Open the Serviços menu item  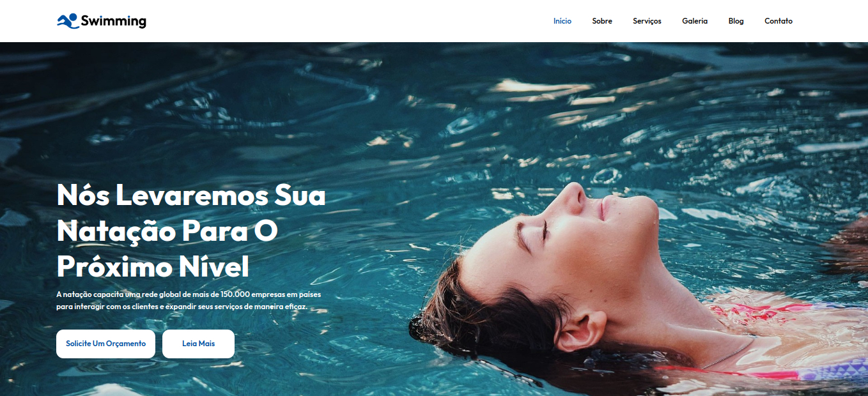tap(647, 21)
